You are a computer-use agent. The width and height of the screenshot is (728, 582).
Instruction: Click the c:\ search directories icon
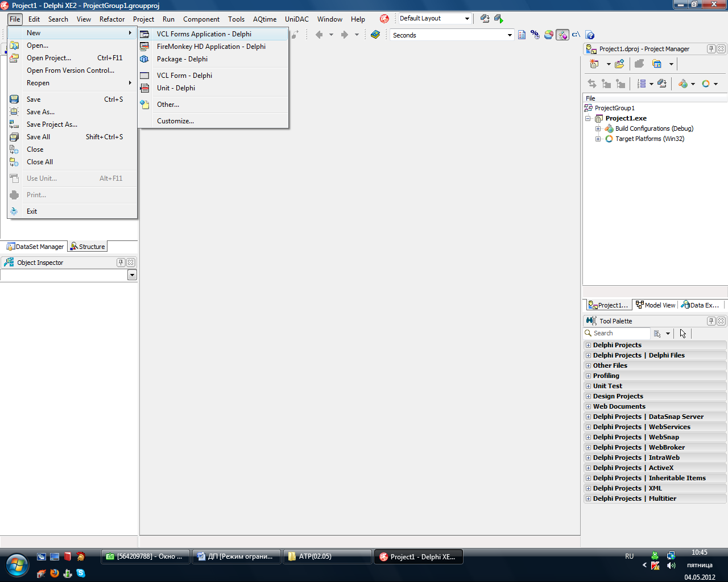point(576,35)
